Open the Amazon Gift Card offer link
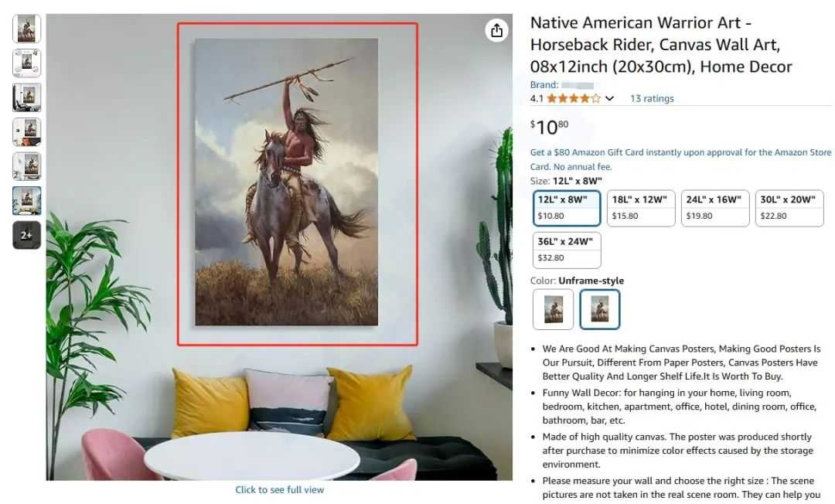The width and height of the screenshot is (835, 504). (680, 159)
